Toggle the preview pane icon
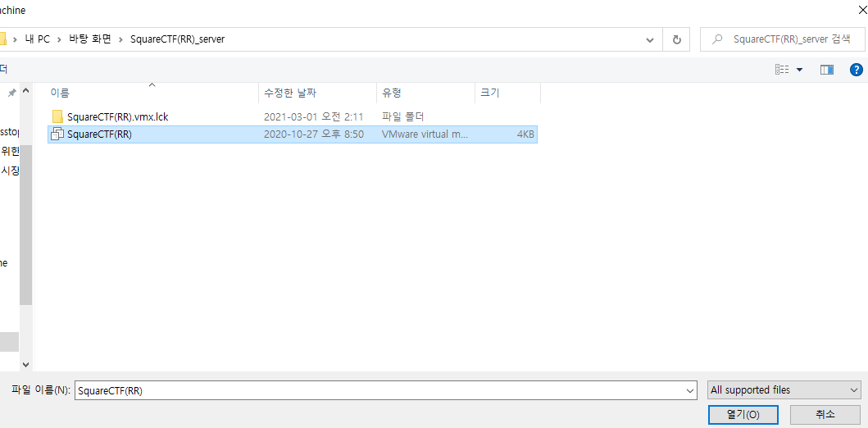Screen dimensions: 868x428 [826, 70]
